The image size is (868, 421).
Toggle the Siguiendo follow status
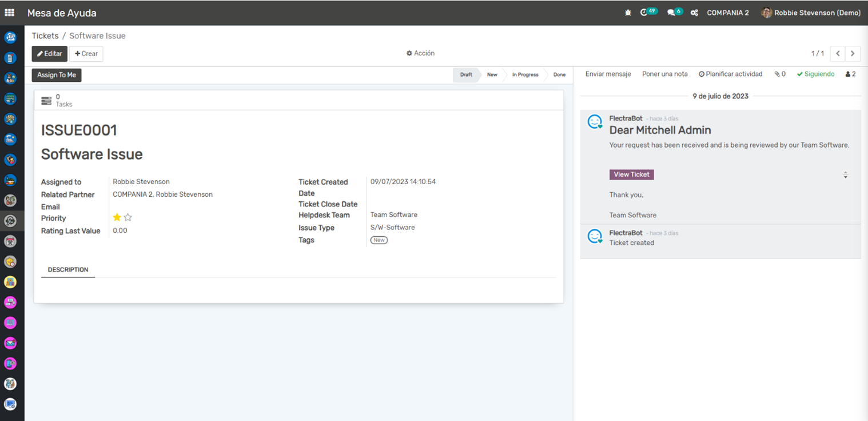click(815, 74)
